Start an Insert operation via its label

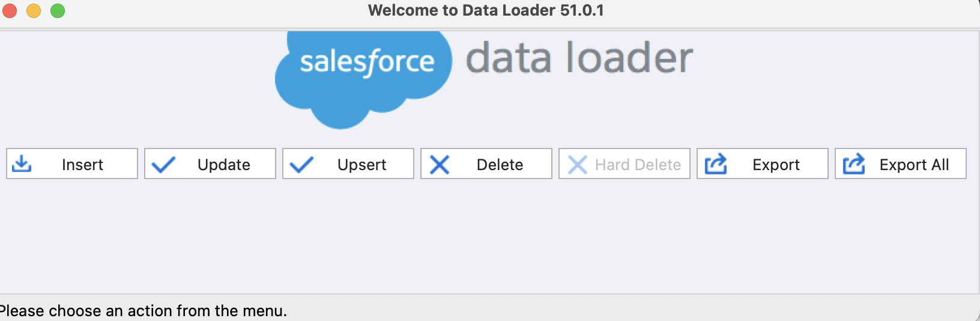[82, 165]
